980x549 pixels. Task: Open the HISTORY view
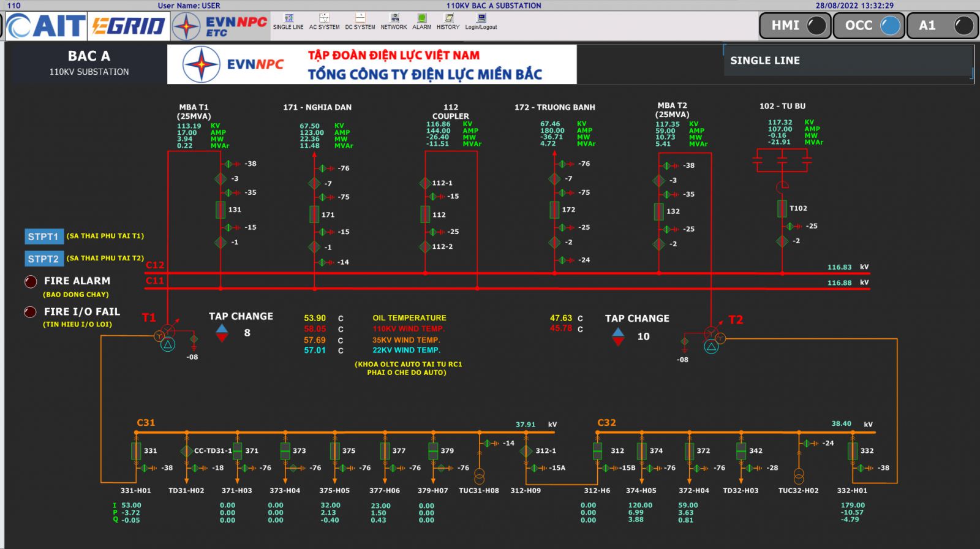click(x=448, y=21)
